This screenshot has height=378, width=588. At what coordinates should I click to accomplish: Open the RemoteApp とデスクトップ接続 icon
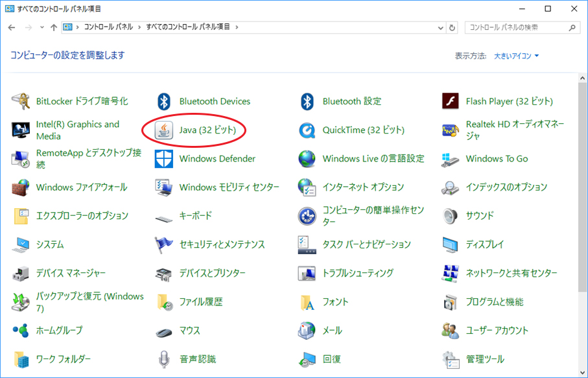21,159
